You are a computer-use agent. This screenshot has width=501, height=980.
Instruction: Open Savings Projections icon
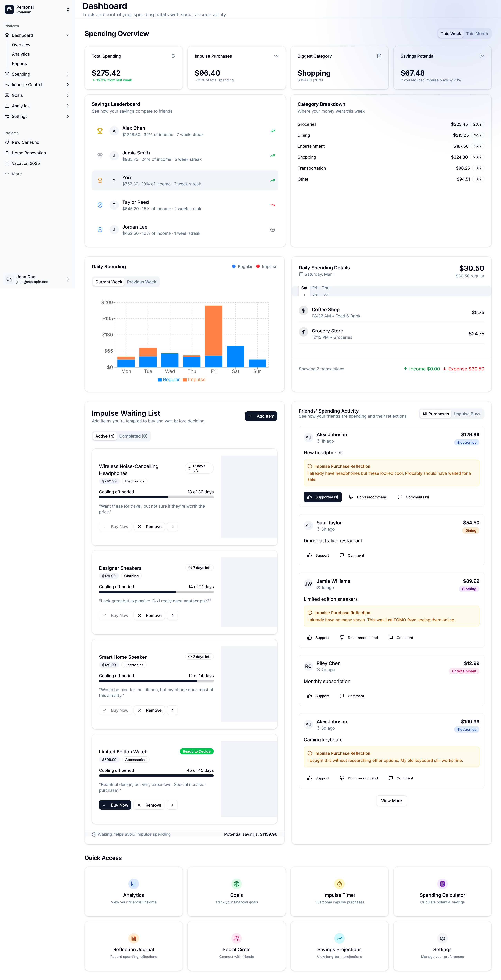[339, 938]
